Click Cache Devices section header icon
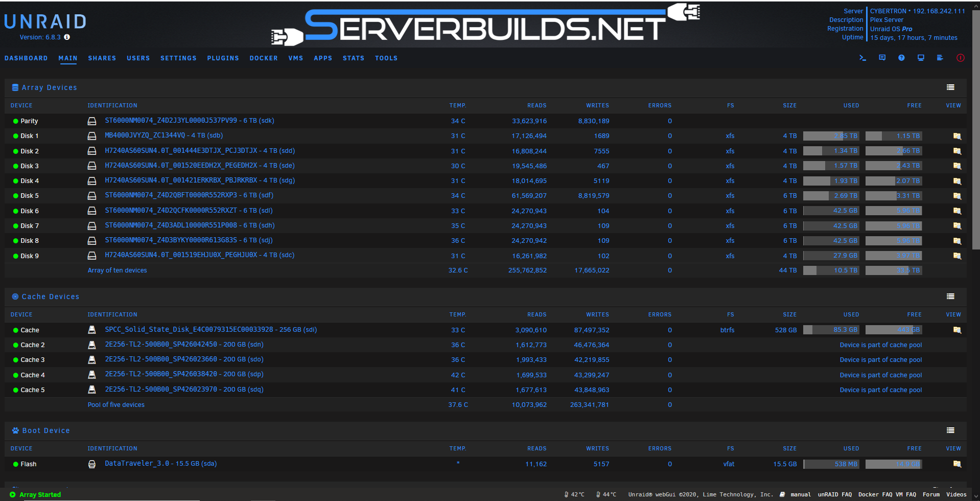Image resolution: width=980 pixels, height=501 pixels. click(x=15, y=297)
